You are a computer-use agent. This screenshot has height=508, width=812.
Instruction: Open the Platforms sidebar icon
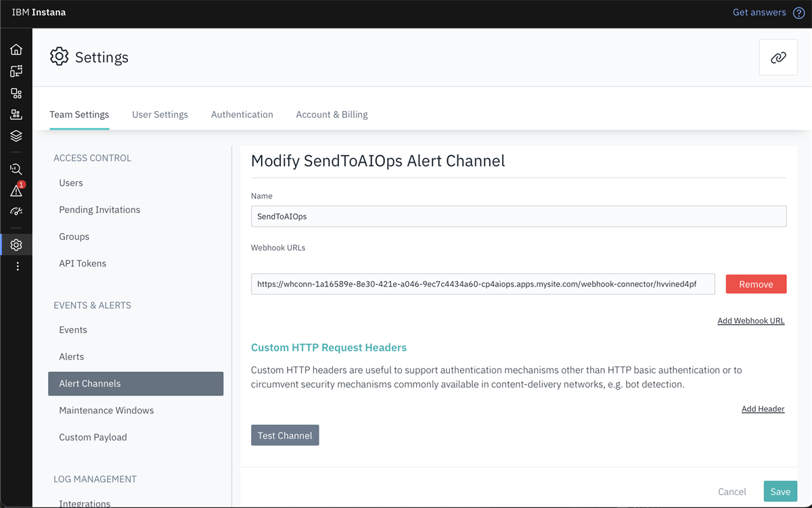point(16,115)
